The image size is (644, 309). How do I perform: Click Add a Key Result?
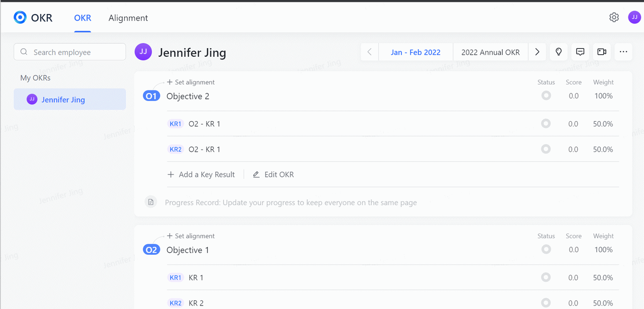point(201,174)
